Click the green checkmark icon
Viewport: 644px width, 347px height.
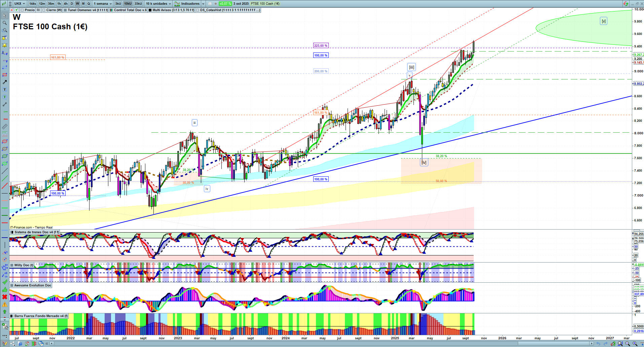5,282
